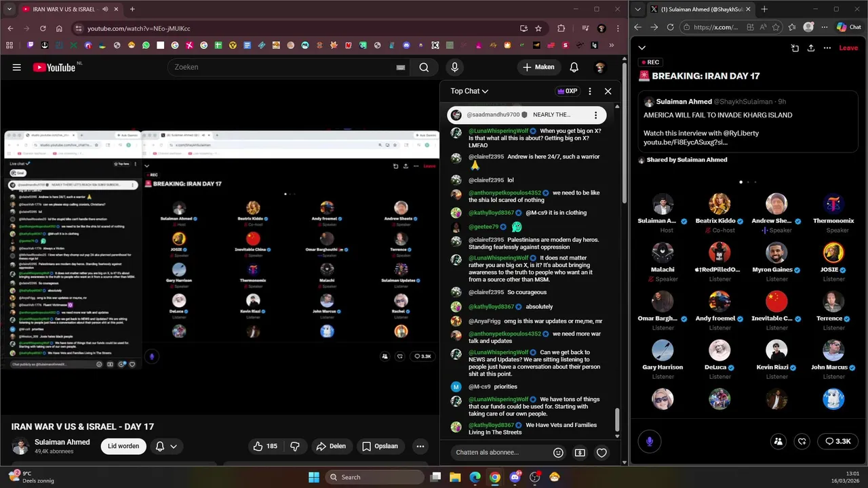Open new tab in Edge window
Image resolution: width=868 pixels, height=488 pixels.
[764, 9]
